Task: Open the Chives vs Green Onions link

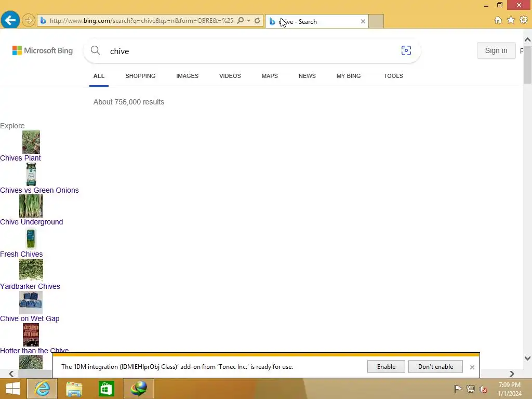Action: [x=39, y=190]
